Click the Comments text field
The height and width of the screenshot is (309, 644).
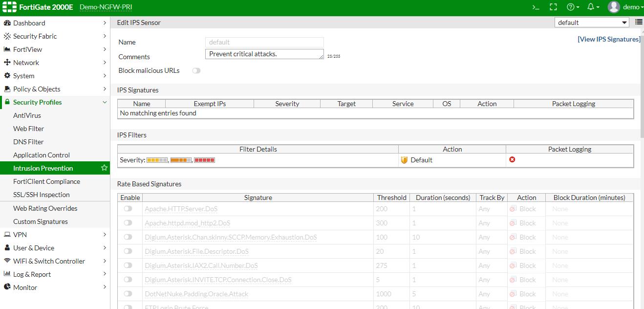[x=264, y=54]
